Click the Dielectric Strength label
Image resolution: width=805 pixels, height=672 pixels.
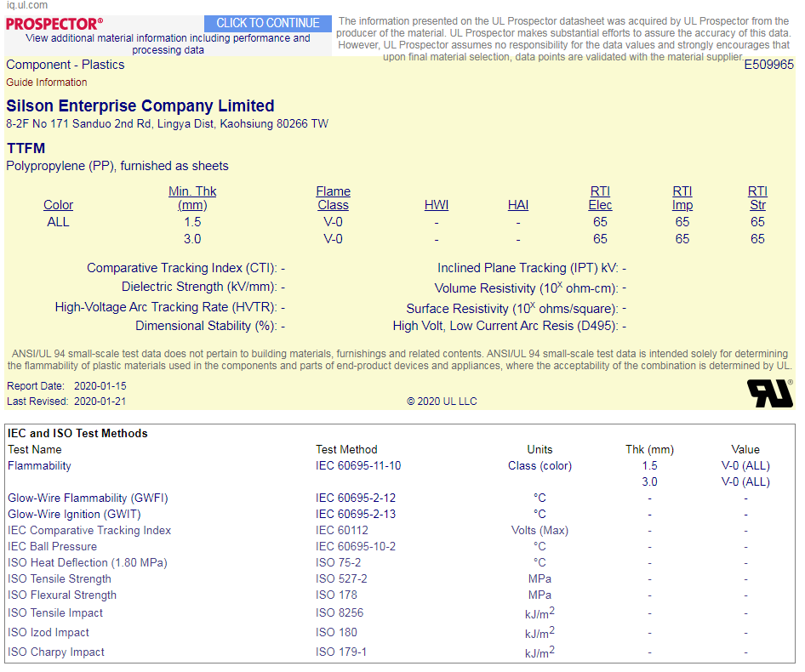point(199,288)
